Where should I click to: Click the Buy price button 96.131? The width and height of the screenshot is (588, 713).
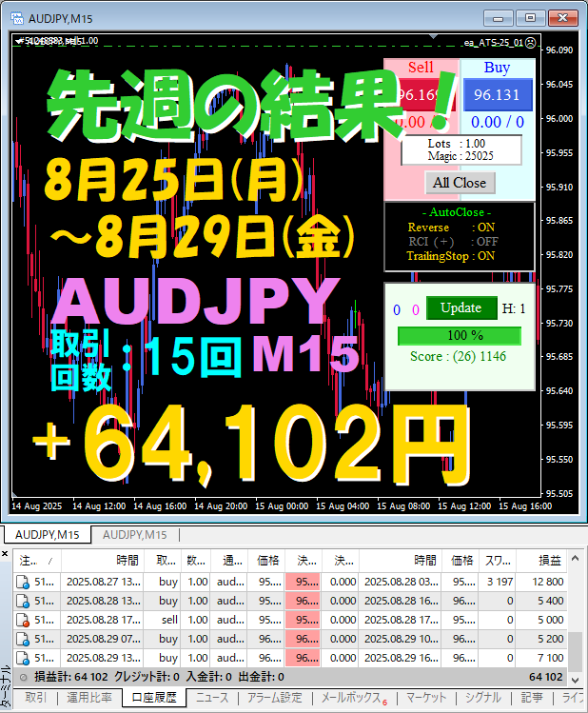coord(498,94)
